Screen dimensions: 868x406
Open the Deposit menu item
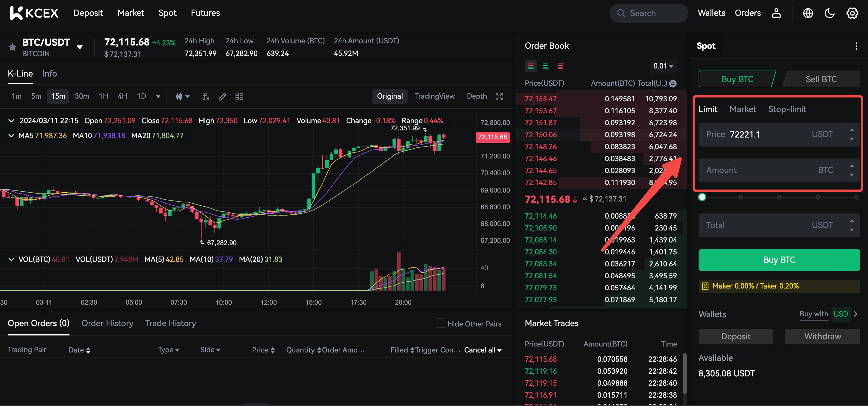click(88, 13)
